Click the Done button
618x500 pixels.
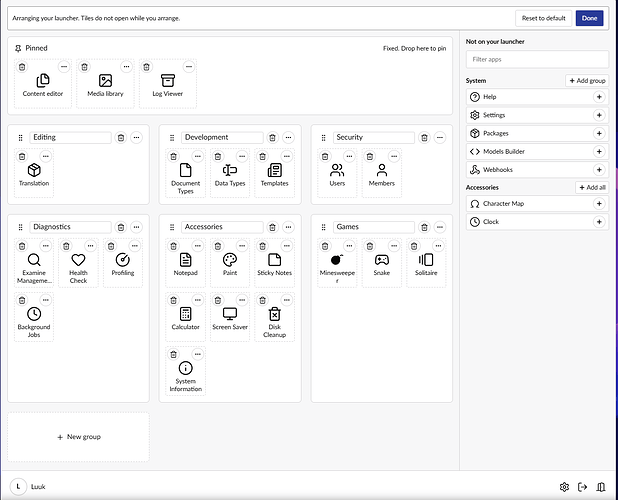pos(590,18)
